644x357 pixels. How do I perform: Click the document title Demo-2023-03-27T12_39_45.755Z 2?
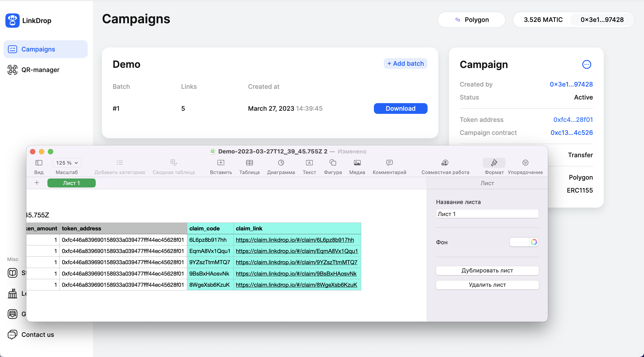click(273, 151)
